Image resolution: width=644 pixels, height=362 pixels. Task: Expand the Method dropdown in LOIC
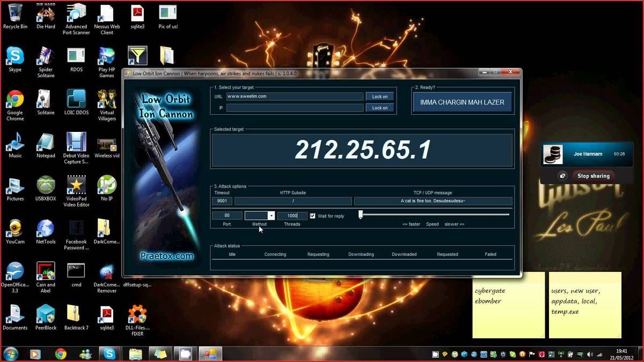pyautogui.click(x=271, y=216)
